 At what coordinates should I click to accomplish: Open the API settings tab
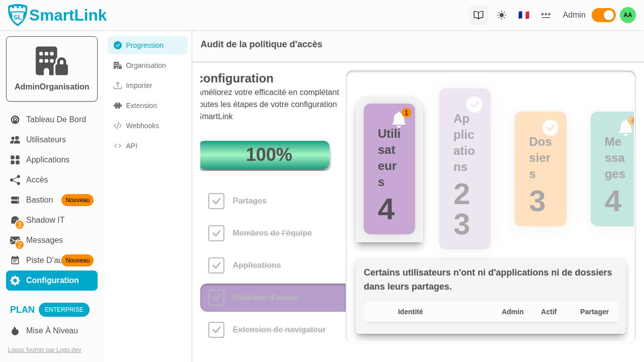coord(131,146)
